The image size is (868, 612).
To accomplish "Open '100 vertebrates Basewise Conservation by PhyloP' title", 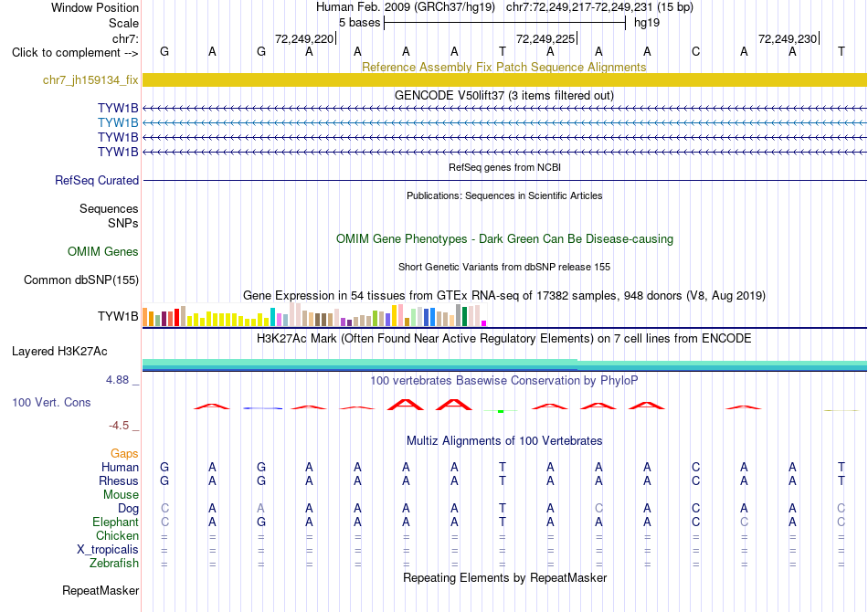I will pos(503,380).
